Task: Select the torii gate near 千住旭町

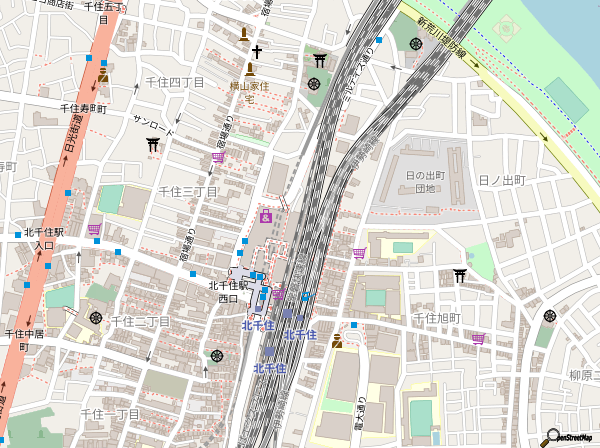Action: tap(459, 275)
